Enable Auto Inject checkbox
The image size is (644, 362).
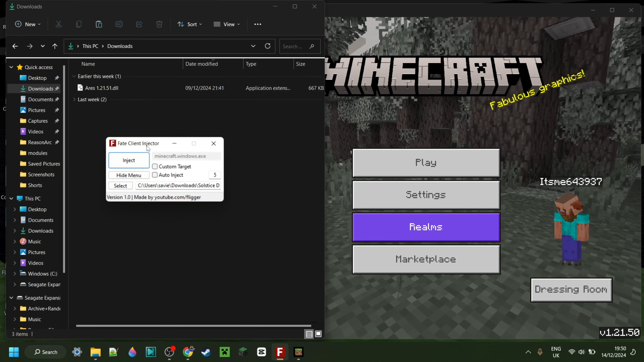(155, 175)
